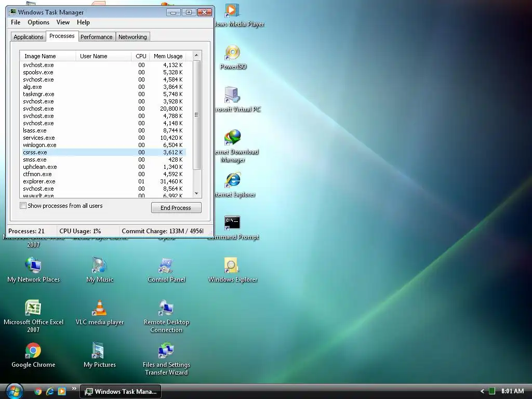Image resolution: width=532 pixels, height=399 pixels.
Task: Toggle Show processes from all users
Action: (x=23, y=206)
